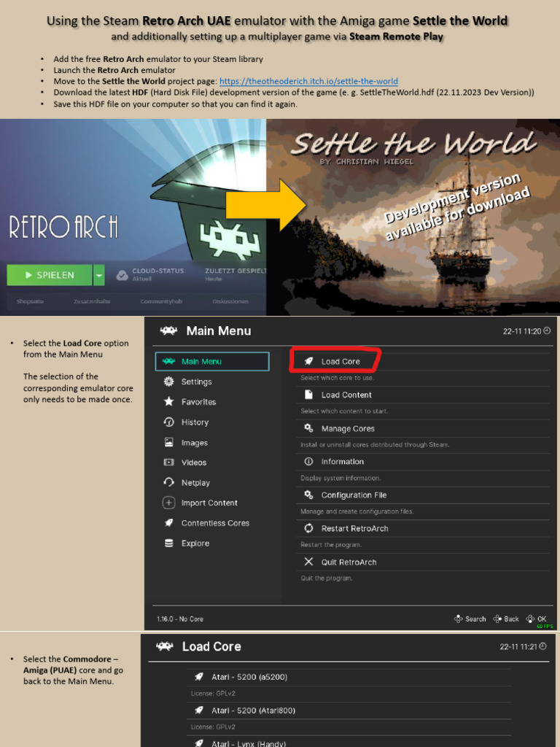Open the Information entry
Image resolution: width=560 pixels, height=747 pixels.
(422, 461)
